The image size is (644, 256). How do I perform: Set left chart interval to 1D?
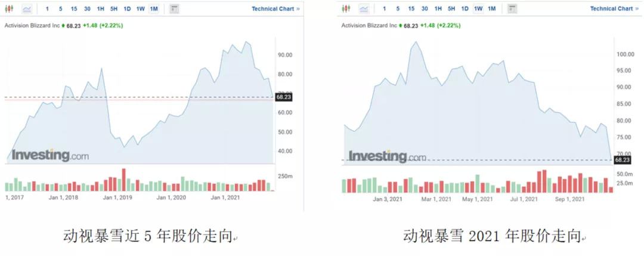pyautogui.click(x=127, y=9)
